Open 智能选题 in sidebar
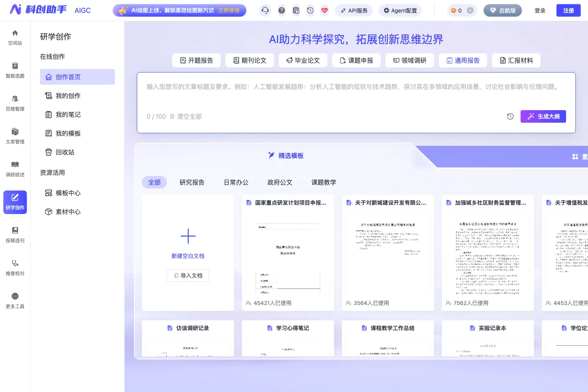This screenshot has height=392, width=588. (15, 71)
